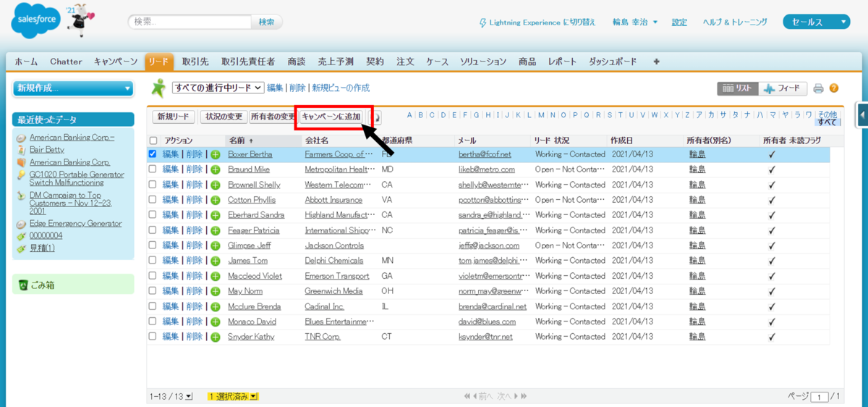Click the green plus icon for Maccleod Violet
The height and width of the screenshot is (407, 868).
216,276
